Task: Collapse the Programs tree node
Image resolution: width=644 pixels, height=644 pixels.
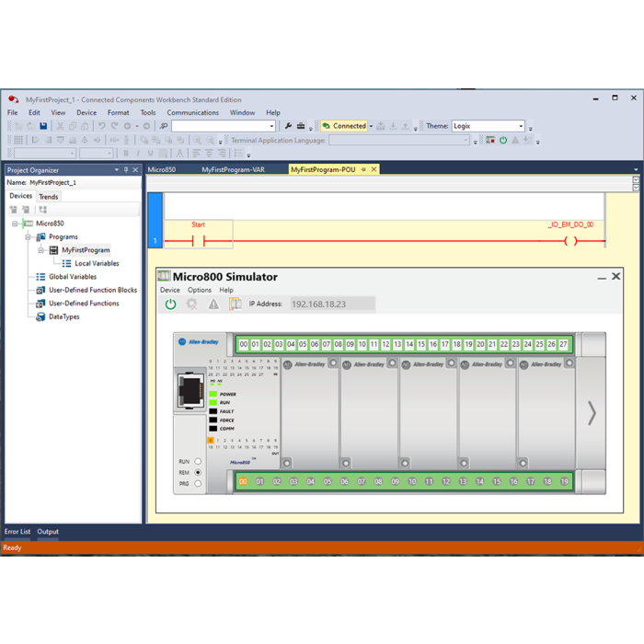Action: coord(29,237)
